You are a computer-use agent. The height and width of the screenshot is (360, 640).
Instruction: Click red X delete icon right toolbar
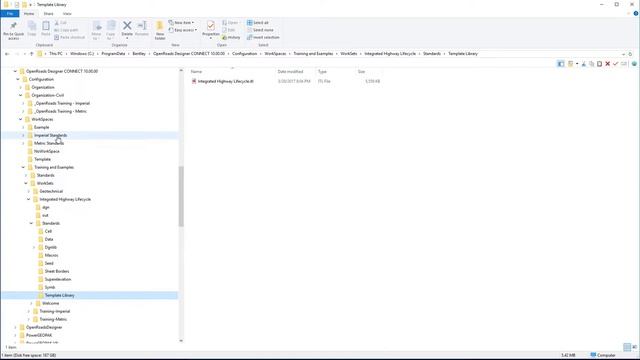[x=607, y=64]
